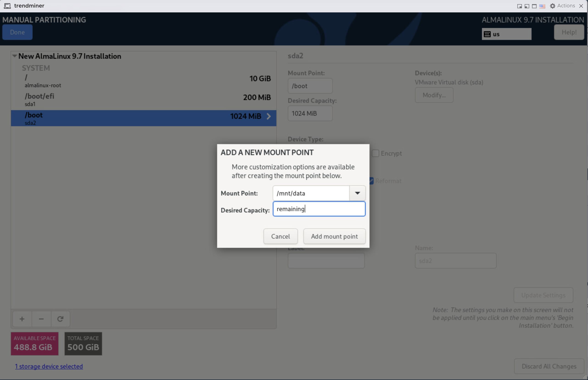Click the US flag keyboard icon in the console bar
The image size is (588, 380).
point(542,6)
